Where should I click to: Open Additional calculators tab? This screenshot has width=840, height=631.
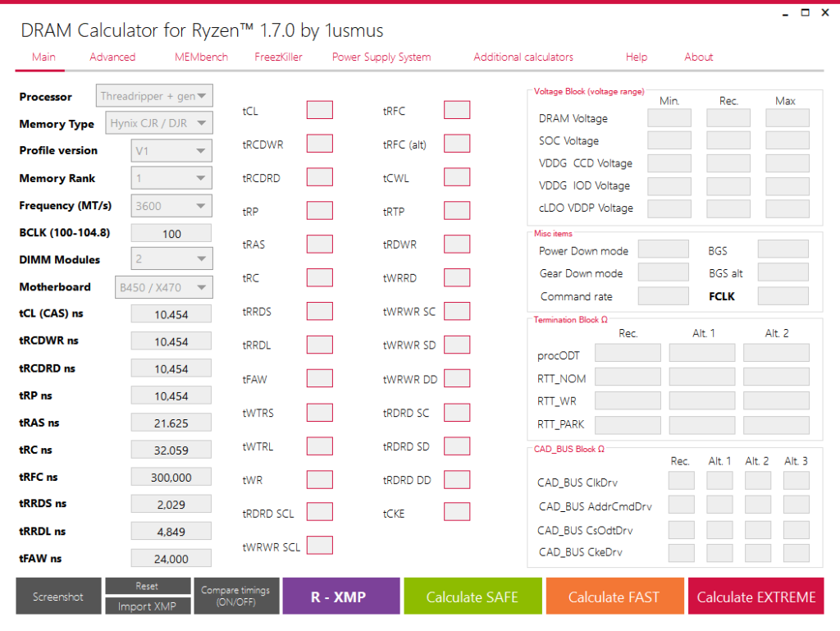[x=523, y=57]
